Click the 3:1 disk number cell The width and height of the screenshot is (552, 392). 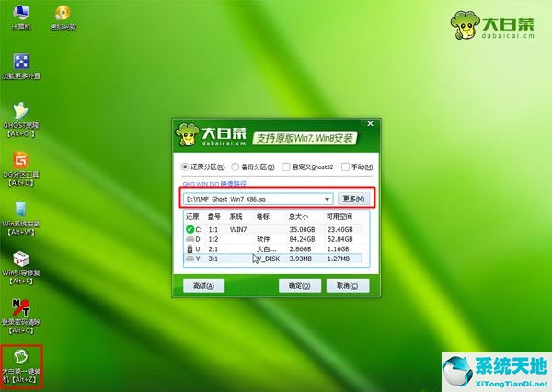point(213,259)
